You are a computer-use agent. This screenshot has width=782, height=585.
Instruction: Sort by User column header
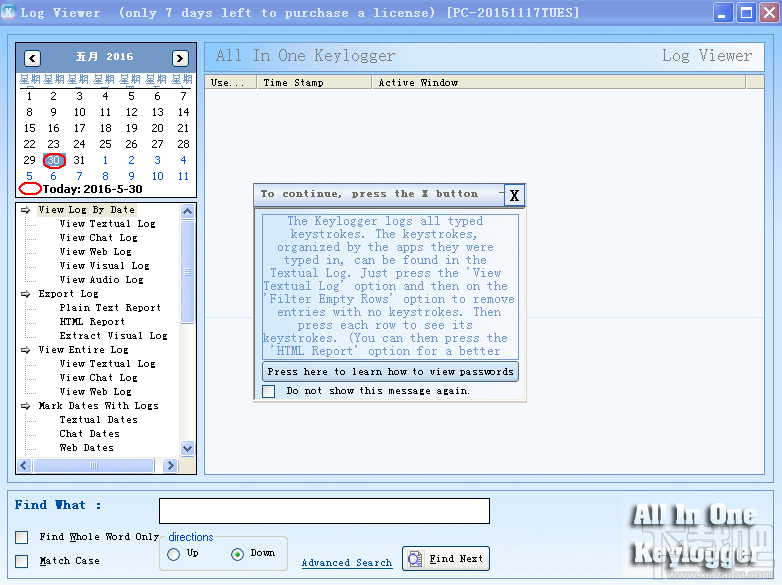click(x=230, y=82)
